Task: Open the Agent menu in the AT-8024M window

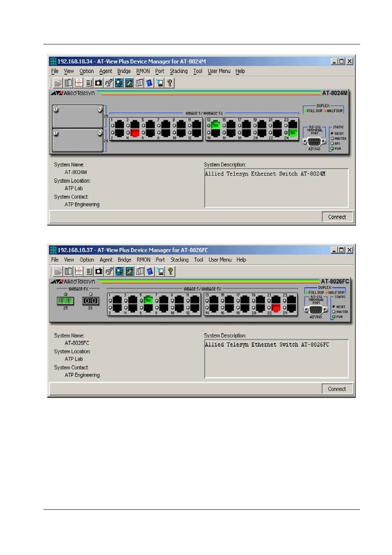Action: (106, 71)
